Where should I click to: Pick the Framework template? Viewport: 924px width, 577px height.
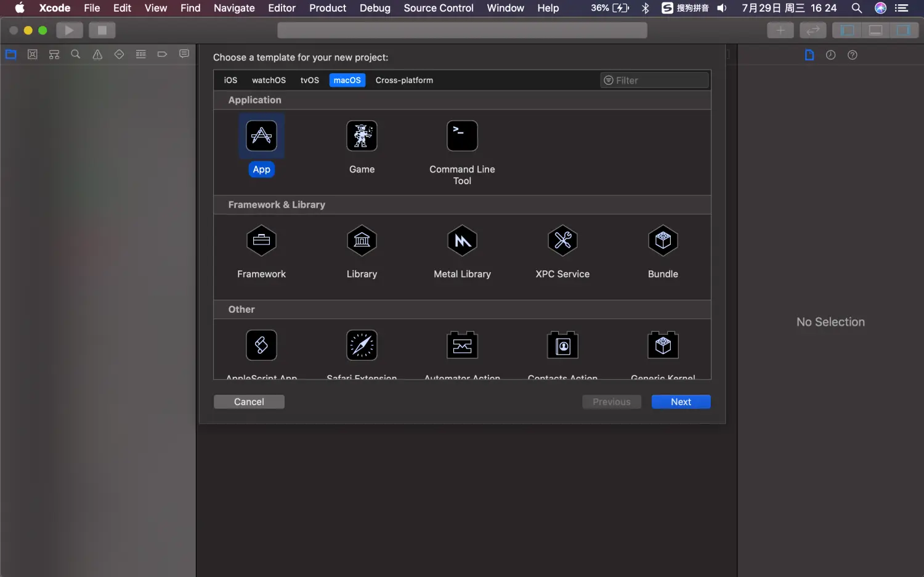point(261,241)
